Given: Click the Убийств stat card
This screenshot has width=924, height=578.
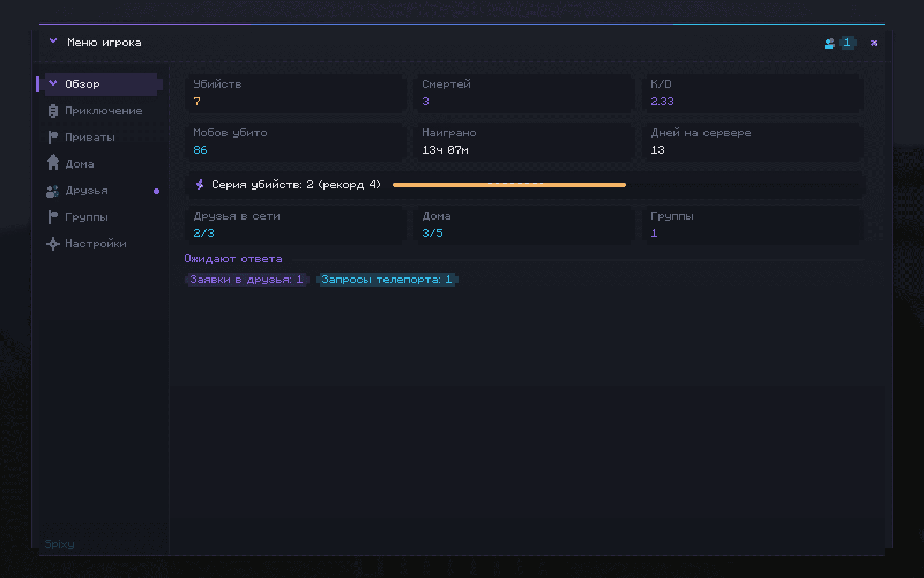Looking at the screenshot, I should pyautogui.click(x=296, y=92).
